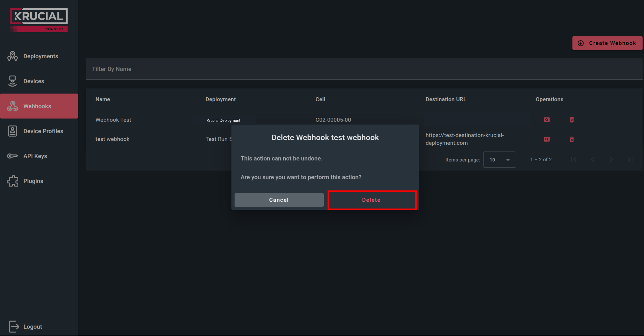Click the Create Webhook button
644x336 pixels.
[607, 43]
